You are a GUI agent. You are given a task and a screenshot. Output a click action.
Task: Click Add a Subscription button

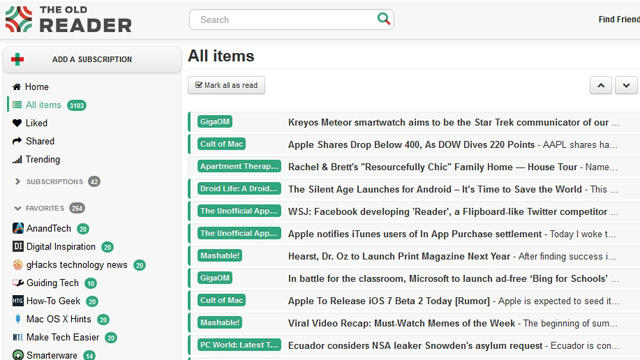click(92, 59)
